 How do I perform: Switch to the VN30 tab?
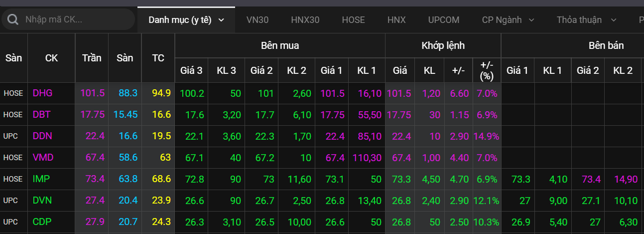(258, 20)
